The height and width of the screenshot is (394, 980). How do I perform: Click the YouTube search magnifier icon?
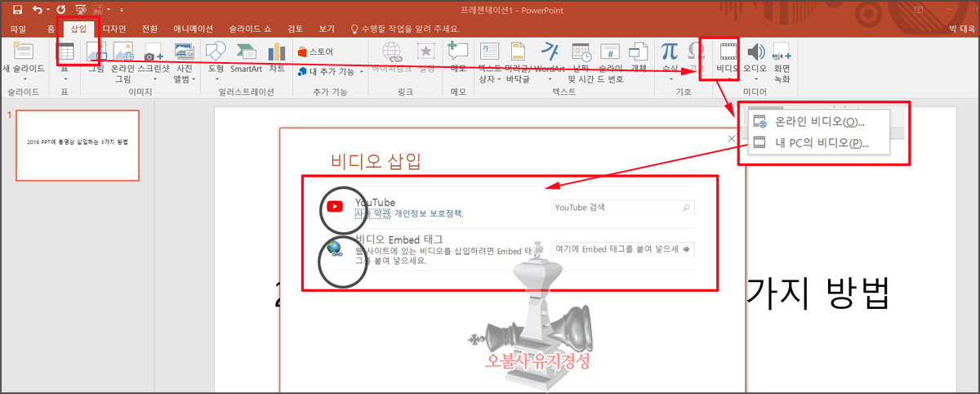687,208
